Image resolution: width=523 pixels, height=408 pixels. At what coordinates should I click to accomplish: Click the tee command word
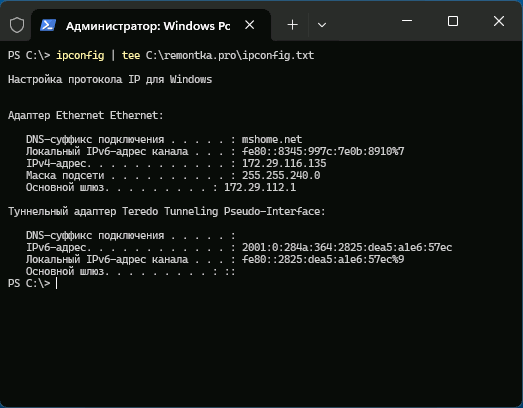(x=131, y=55)
